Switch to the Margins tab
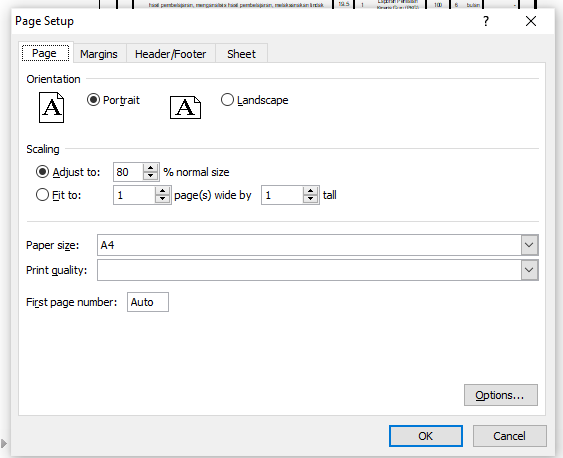 (99, 54)
